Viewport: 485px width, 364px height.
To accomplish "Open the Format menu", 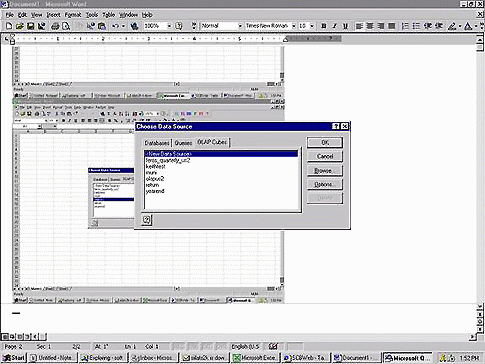I will [73, 15].
